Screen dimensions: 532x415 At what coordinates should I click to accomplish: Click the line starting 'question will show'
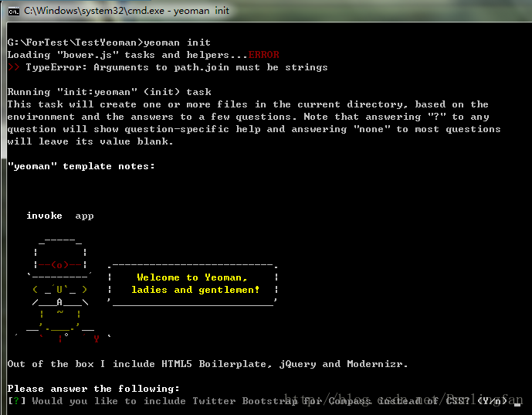[x=254, y=129]
